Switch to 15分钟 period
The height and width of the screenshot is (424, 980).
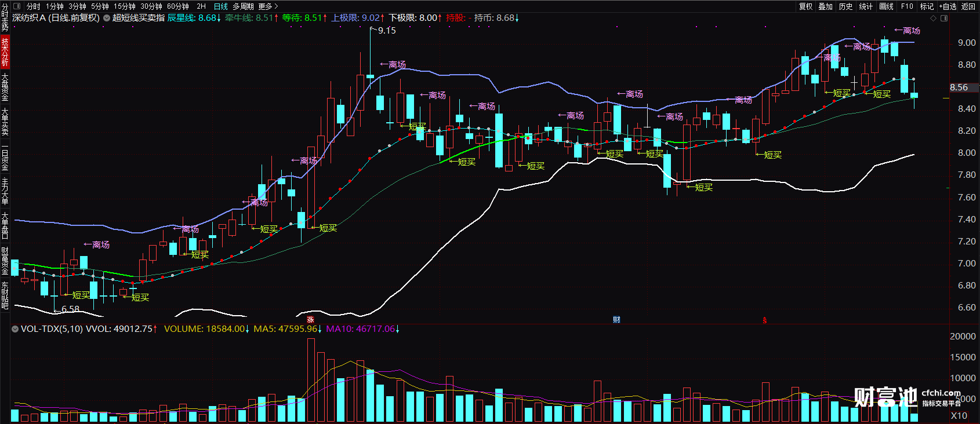124,6
